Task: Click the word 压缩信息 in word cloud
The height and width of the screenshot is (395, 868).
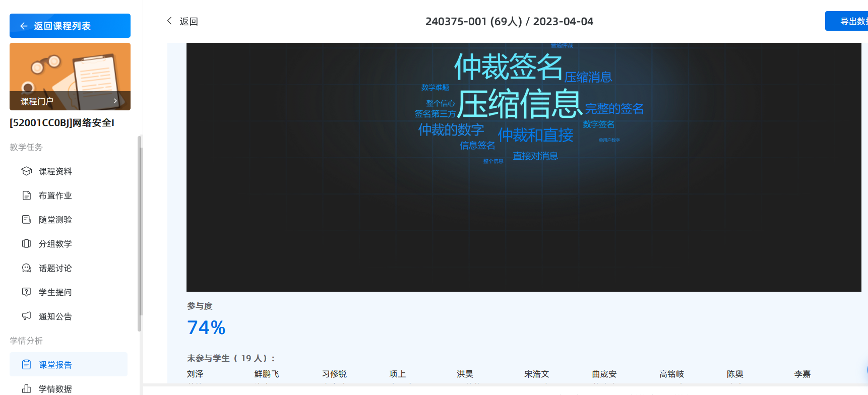Action: (x=520, y=104)
